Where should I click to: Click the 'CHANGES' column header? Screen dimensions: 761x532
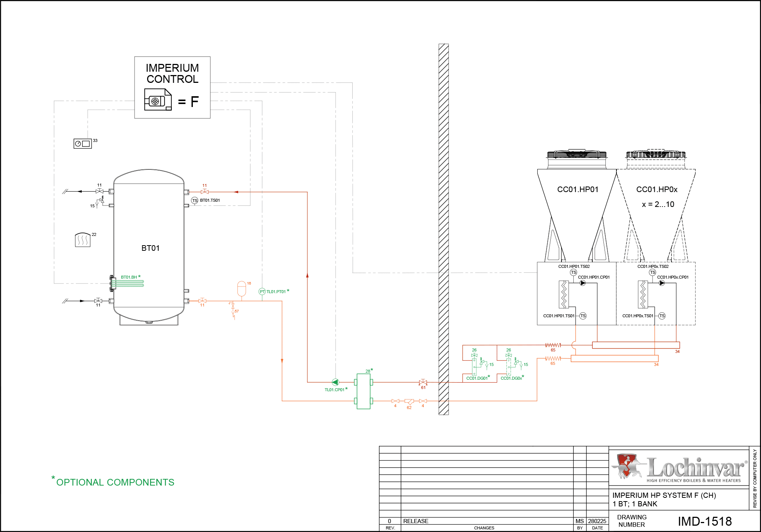pos(484,528)
